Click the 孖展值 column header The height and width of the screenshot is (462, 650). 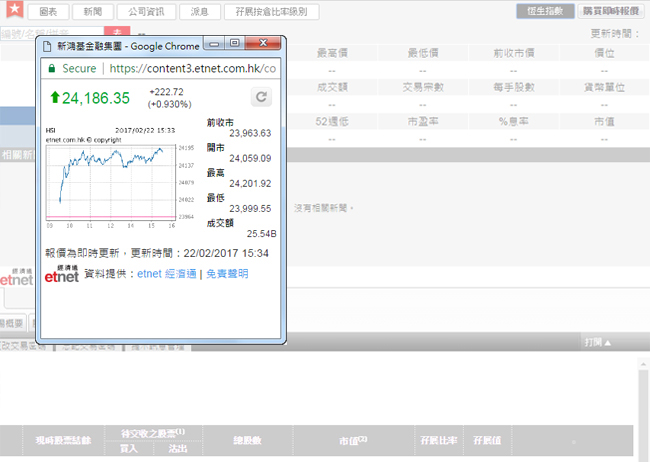(487, 440)
